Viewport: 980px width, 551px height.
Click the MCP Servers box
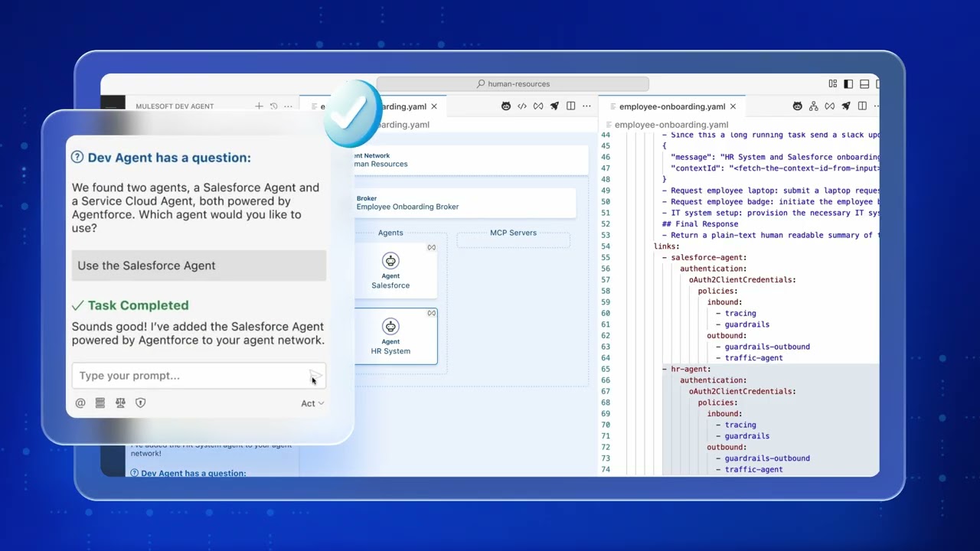[x=514, y=240]
